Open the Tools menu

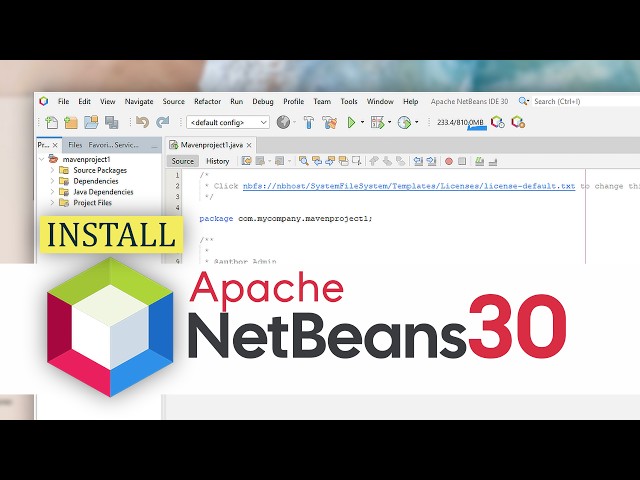tap(349, 101)
